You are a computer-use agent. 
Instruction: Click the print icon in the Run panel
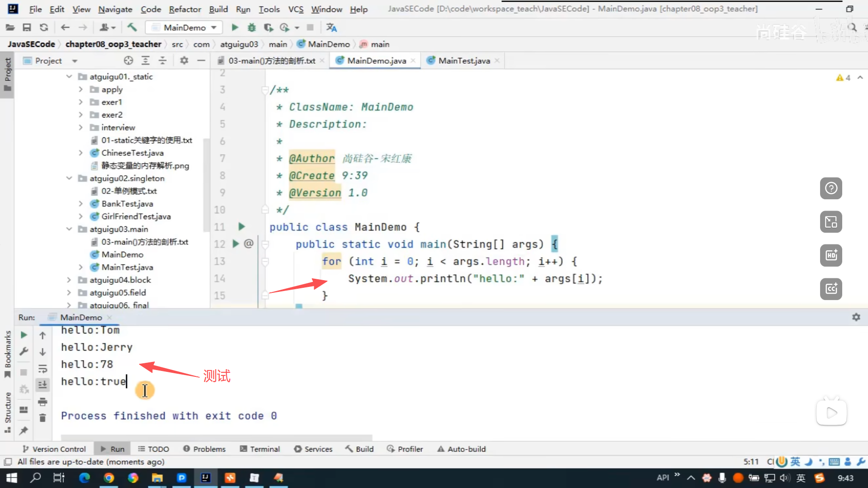(42, 401)
